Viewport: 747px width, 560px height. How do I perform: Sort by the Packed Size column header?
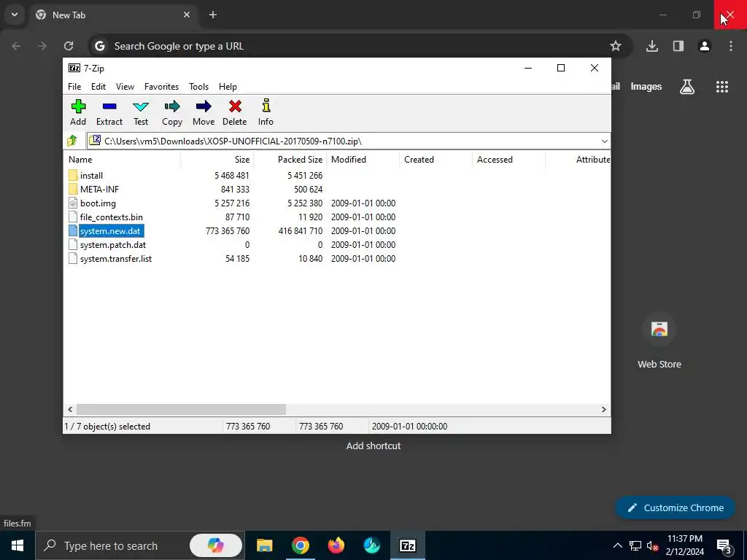tap(290, 160)
